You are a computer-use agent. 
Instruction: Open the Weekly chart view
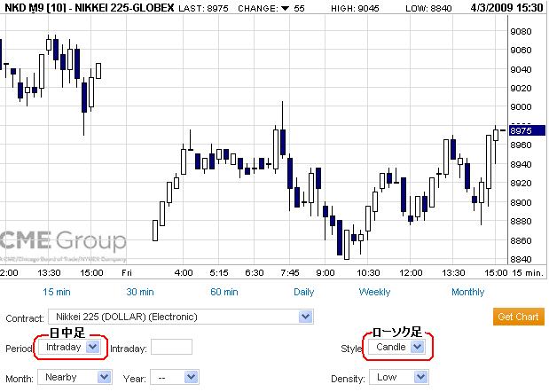pyautogui.click(x=374, y=292)
